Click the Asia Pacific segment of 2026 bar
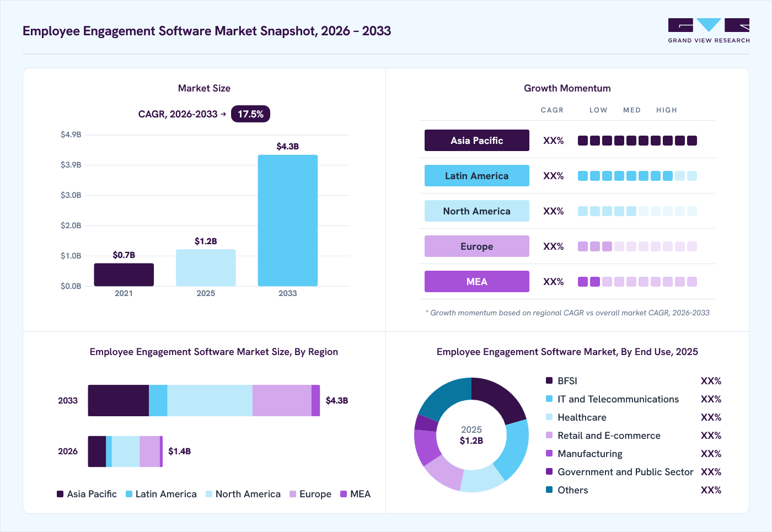This screenshot has width=772, height=532. point(97,452)
